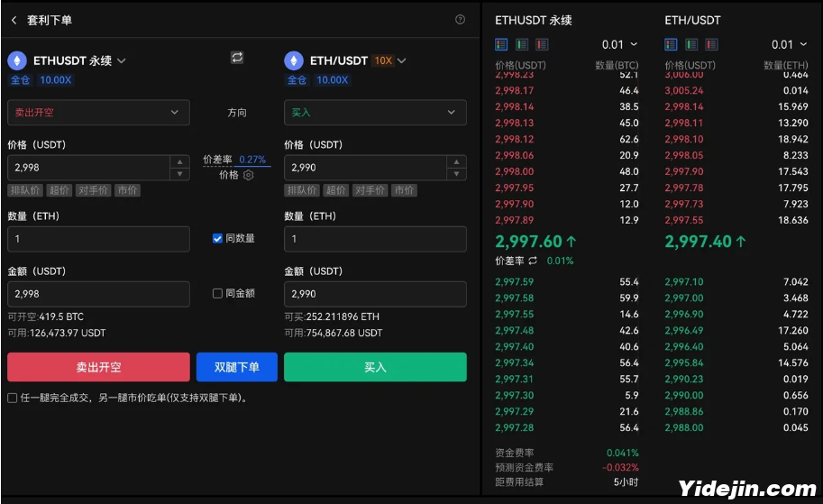The image size is (823, 504).
Task: Expand the ETHUSDT 永续 pair selector
Action: (x=122, y=61)
